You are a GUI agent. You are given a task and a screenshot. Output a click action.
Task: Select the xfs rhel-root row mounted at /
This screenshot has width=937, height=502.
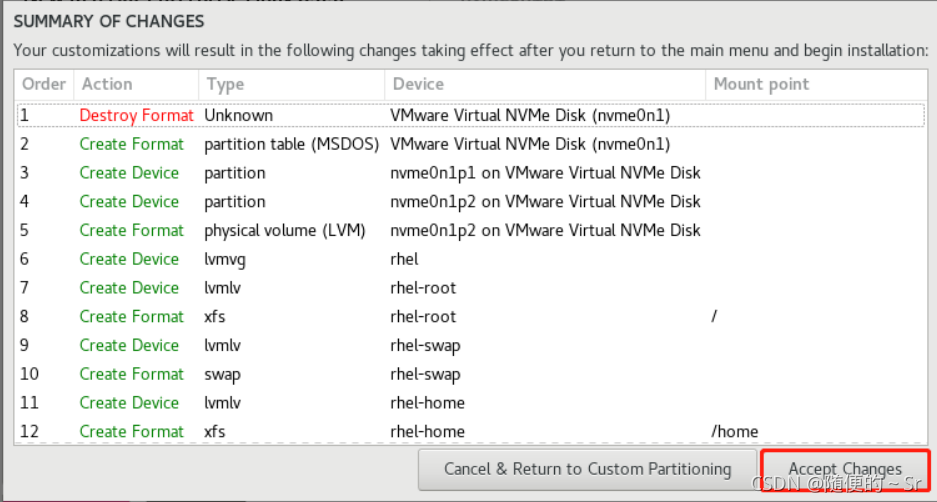[x=471, y=316]
